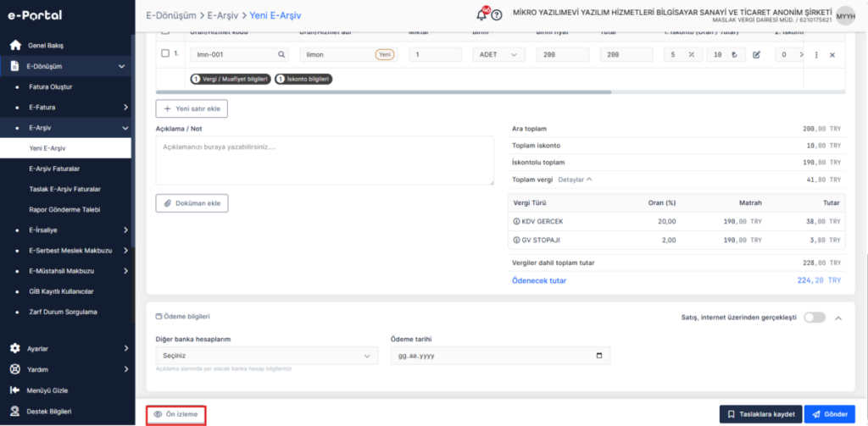Click the product name field 'limon'
The width and height of the screenshot is (868, 426).
[348, 55]
